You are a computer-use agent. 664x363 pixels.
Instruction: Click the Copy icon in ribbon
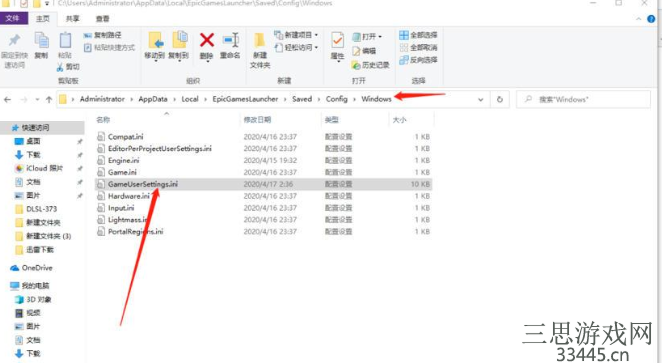[41, 41]
